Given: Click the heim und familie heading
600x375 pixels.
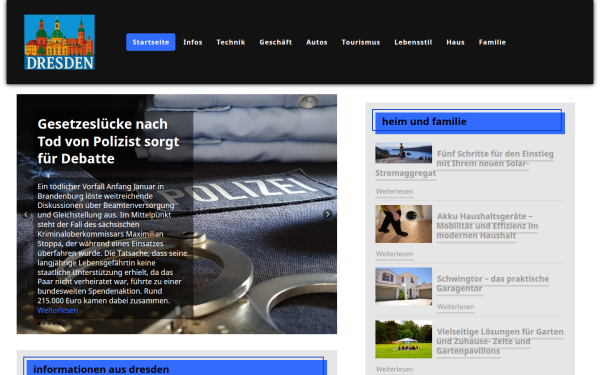Looking at the screenshot, I should coord(424,122).
